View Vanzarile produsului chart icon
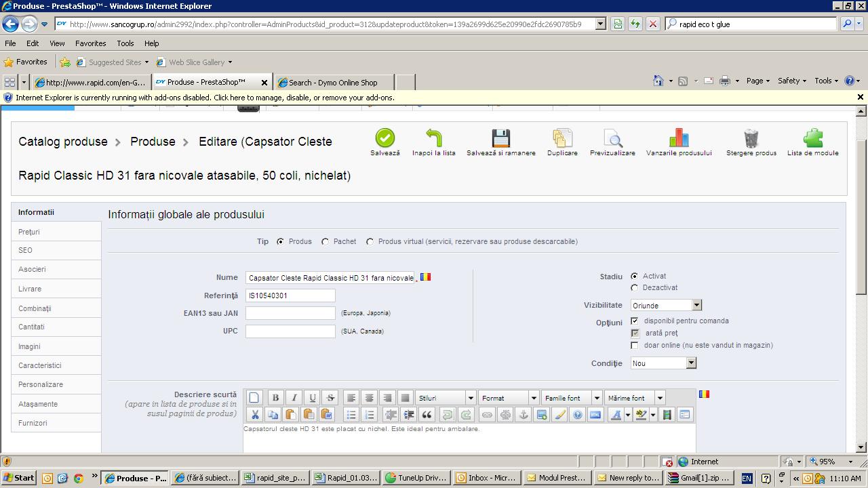This screenshot has height=488, width=868. [x=679, y=138]
